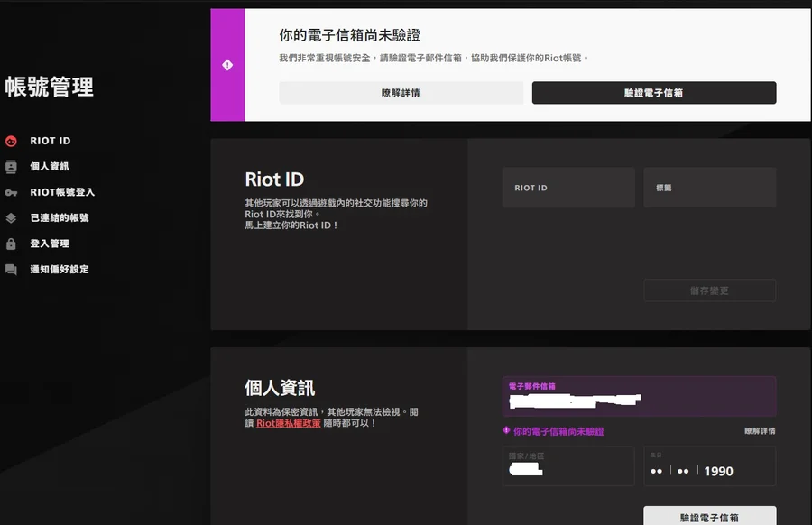Open the Riot隱私權政策 link
The height and width of the screenshot is (525, 812).
(x=289, y=423)
